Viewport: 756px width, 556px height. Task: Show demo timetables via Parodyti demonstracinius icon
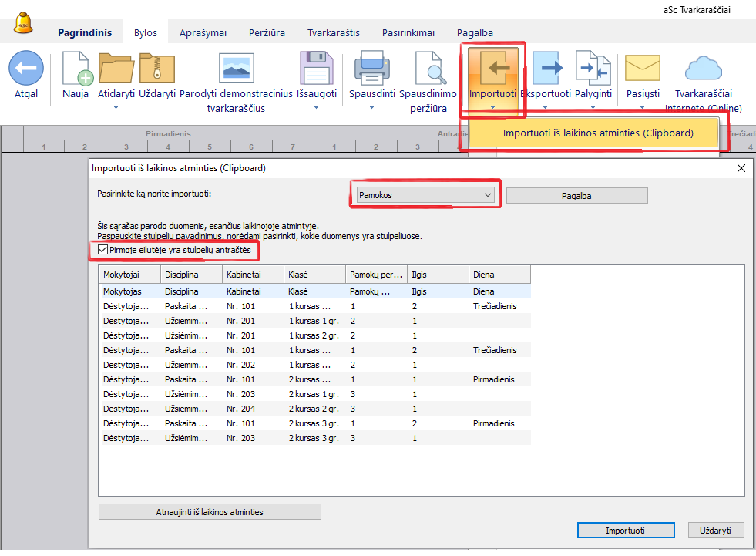(x=237, y=68)
